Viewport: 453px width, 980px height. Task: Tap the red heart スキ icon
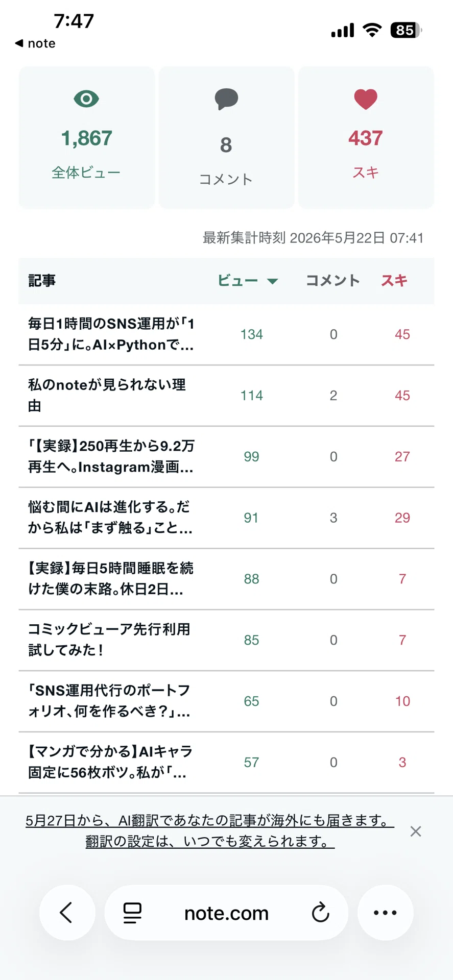(x=366, y=99)
